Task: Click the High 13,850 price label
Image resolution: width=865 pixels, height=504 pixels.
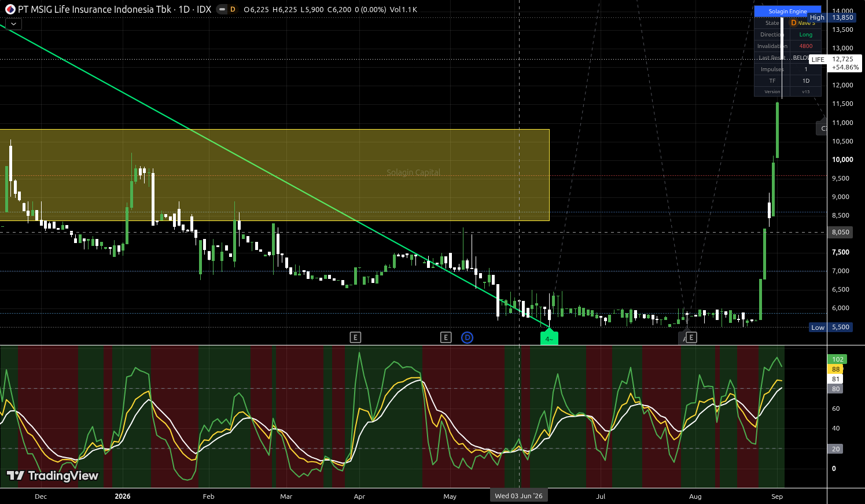Action: click(832, 18)
